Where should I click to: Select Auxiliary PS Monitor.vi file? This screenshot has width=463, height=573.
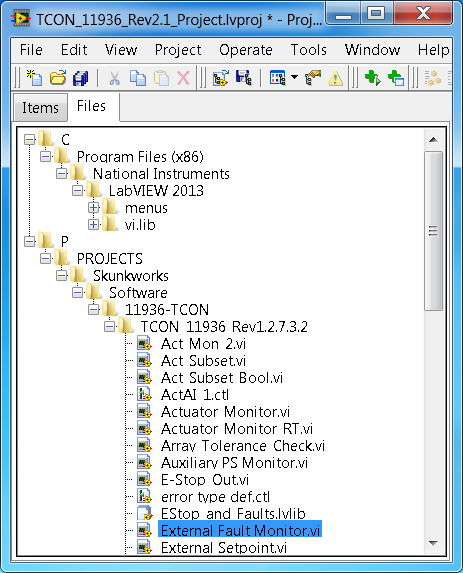(x=234, y=463)
